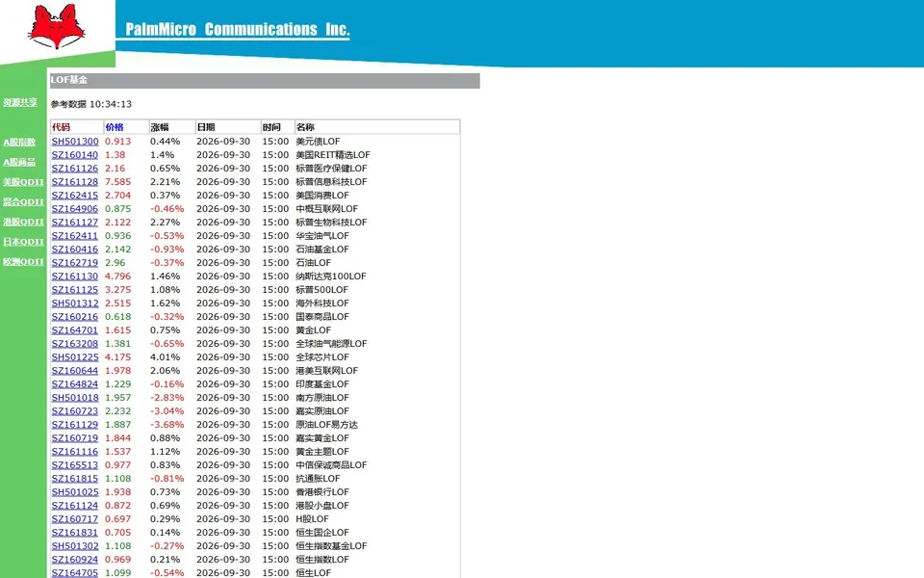
Task: Open the SZ161128 fund link
Action: [75, 182]
